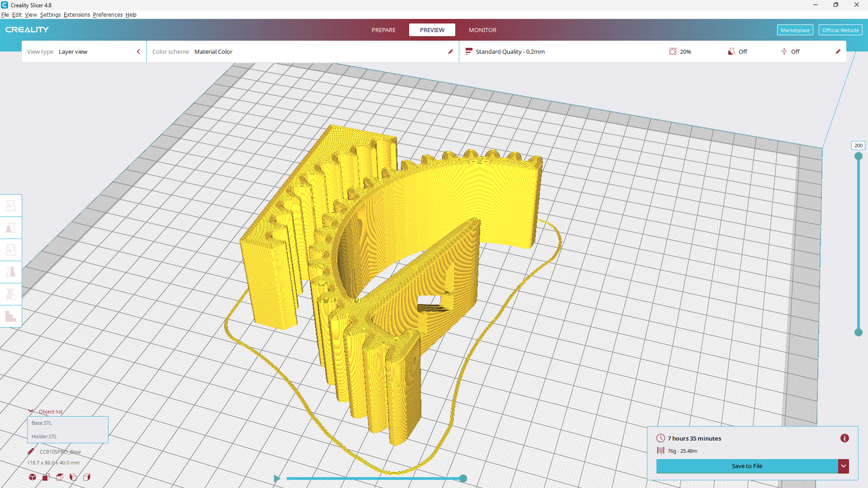Click the 20% infill icon
This screenshot has height=488, width=868.
[x=673, y=52]
